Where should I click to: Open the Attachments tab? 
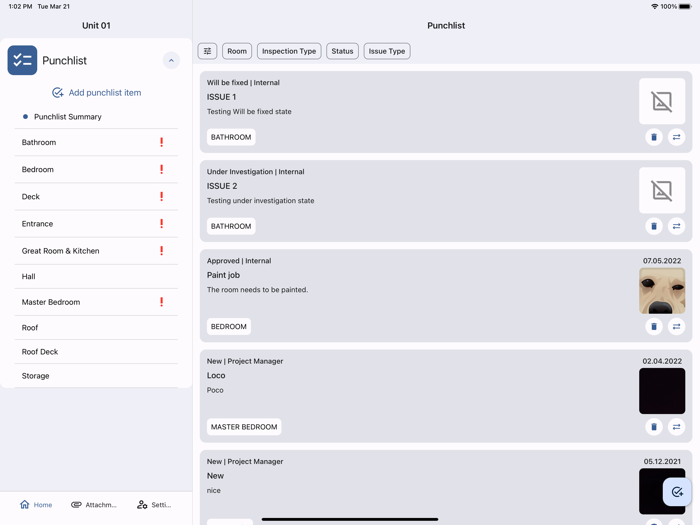coord(94,505)
